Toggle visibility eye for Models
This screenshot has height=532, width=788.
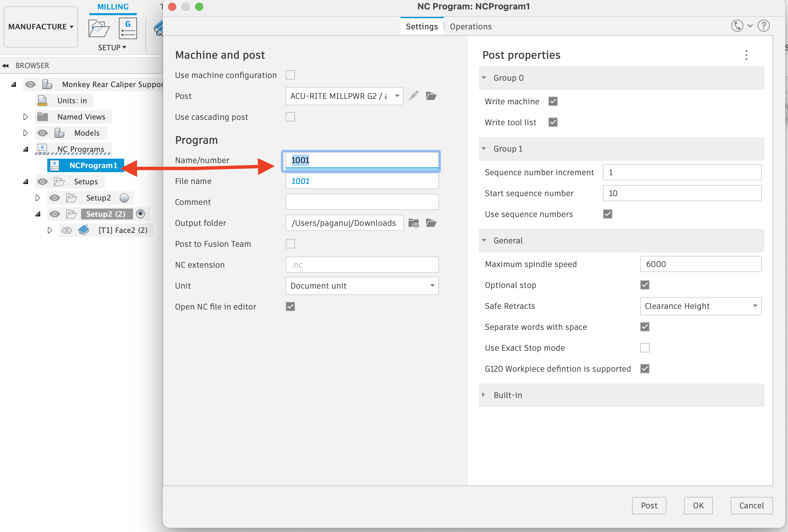tap(43, 133)
